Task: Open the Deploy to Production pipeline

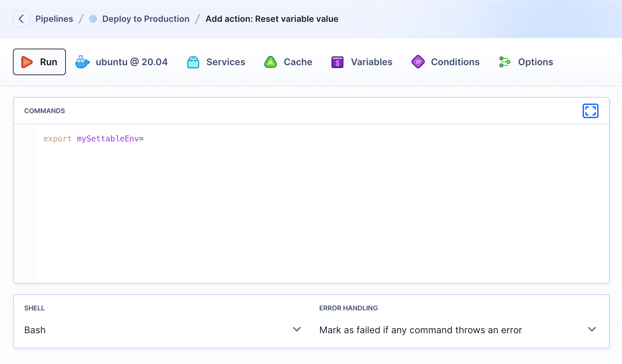Action: (x=146, y=19)
